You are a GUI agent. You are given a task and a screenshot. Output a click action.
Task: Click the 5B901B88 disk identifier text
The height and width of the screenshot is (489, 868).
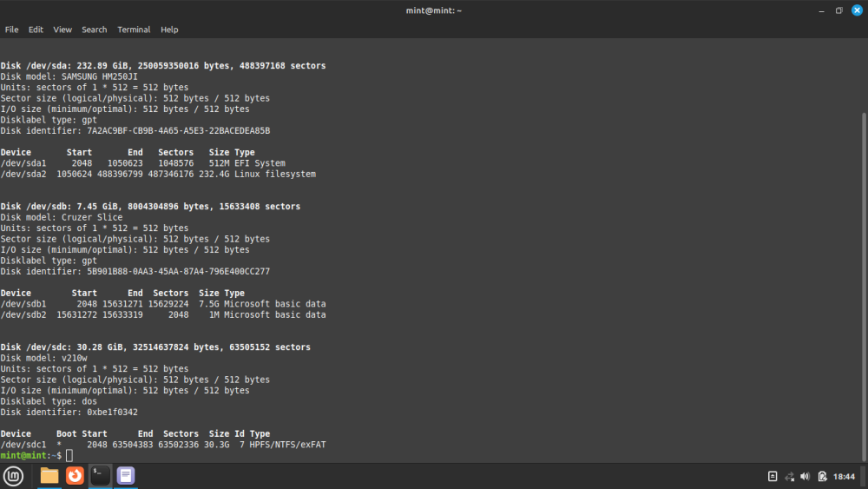pos(178,271)
